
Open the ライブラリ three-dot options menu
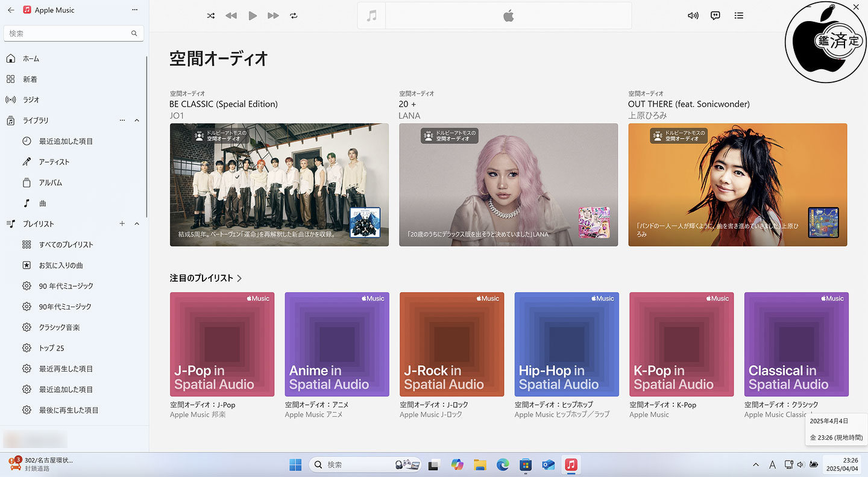(x=122, y=120)
